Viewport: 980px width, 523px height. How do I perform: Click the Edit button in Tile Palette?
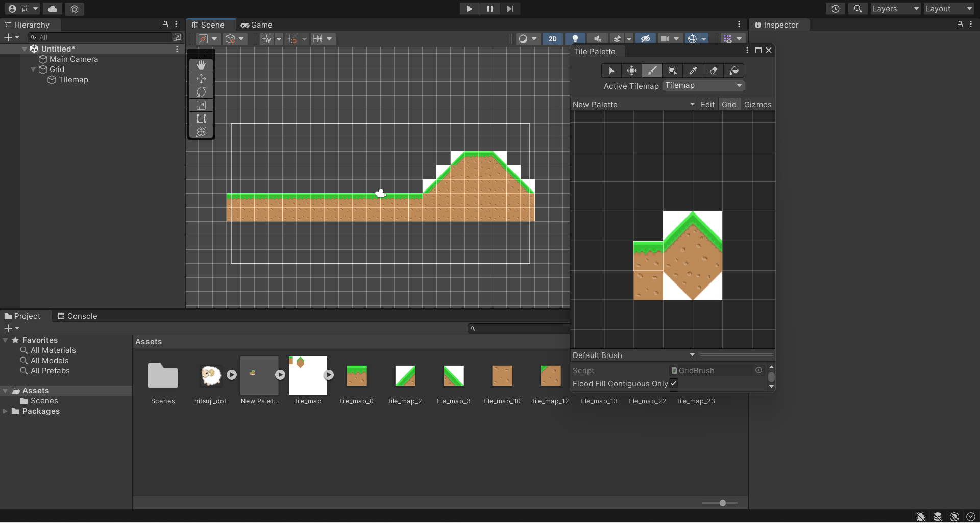click(x=707, y=105)
